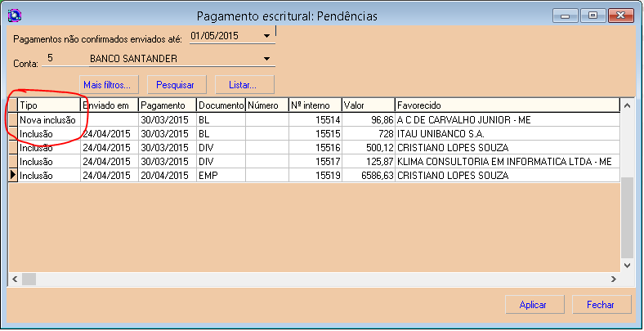Click the Valor column header
Viewport: 644px width, 331px height.
pos(369,105)
